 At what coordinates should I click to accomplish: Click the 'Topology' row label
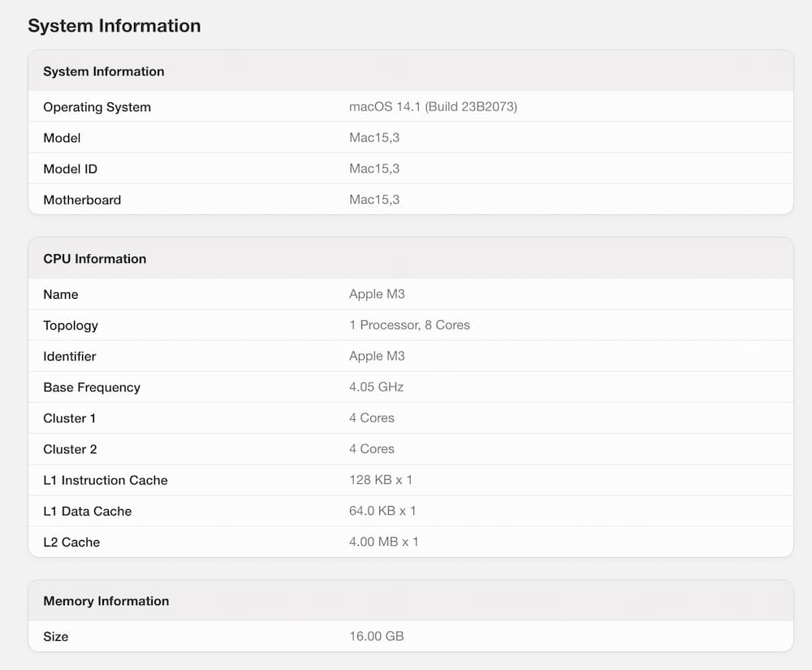[x=71, y=326]
